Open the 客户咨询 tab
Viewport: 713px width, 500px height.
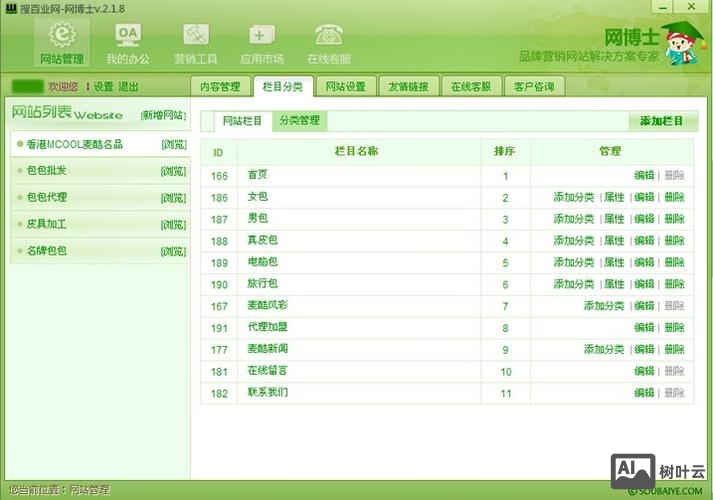coord(534,86)
